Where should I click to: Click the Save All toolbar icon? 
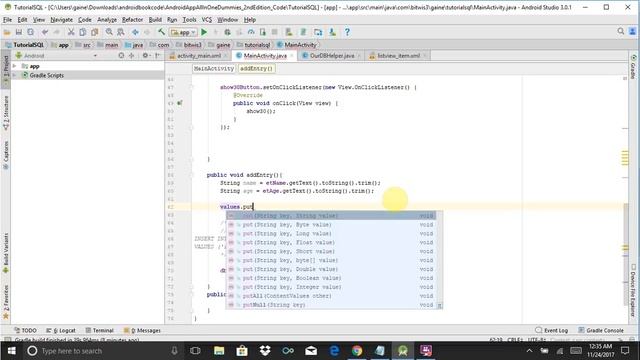(19, 32)
